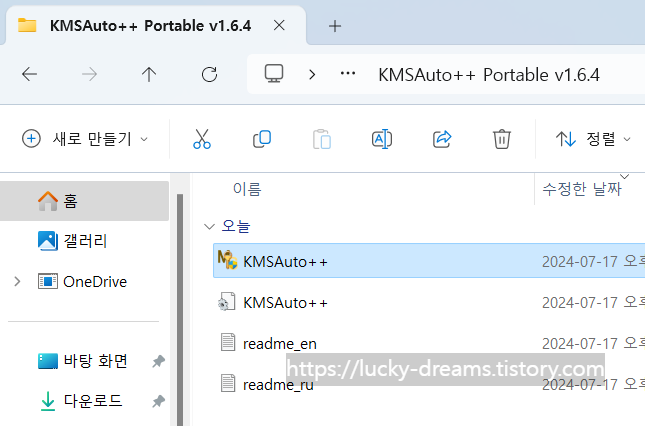
Task: Sort by the 이름 column header
Action: (247, 189)
